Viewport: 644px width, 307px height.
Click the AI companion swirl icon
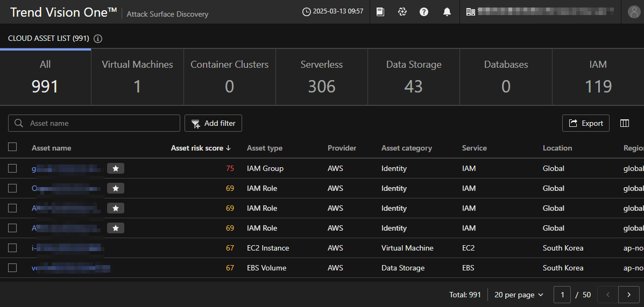point(402,12)
